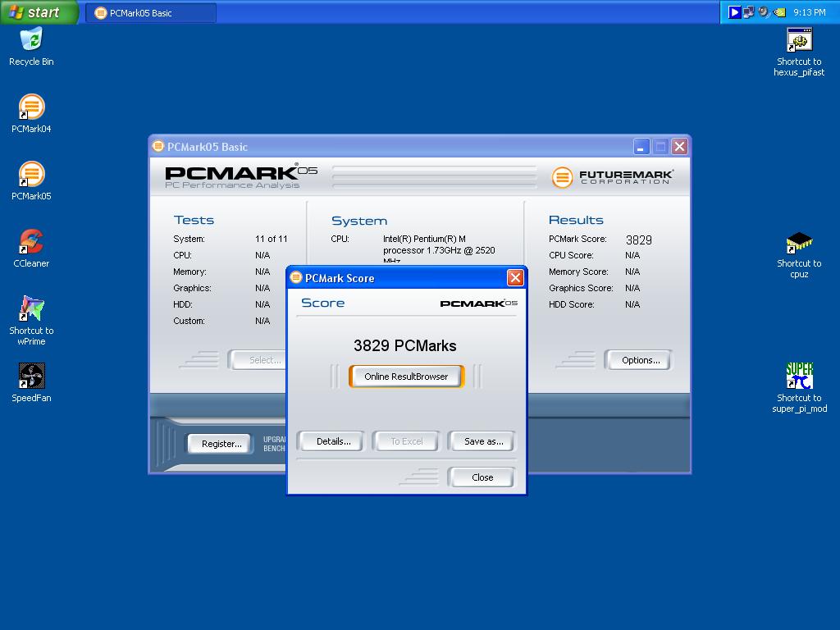Click the Score heading in dialog

[322, 303]
